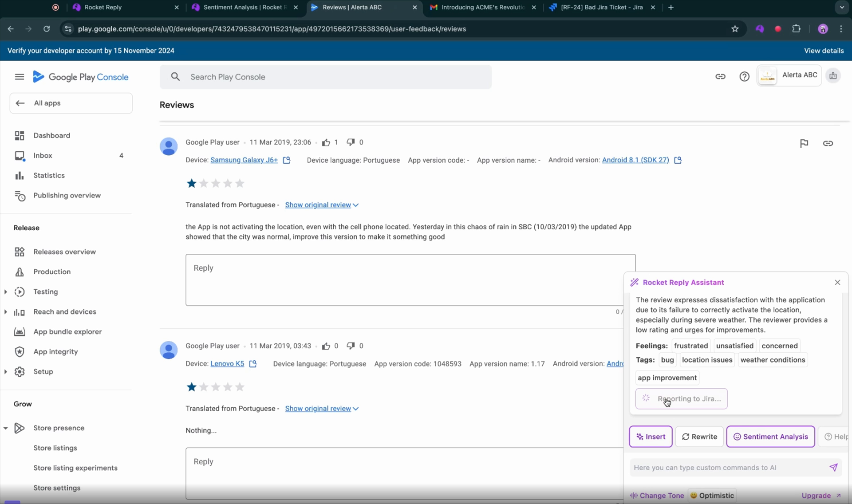Click the Sentiment Analysis button

770,436
